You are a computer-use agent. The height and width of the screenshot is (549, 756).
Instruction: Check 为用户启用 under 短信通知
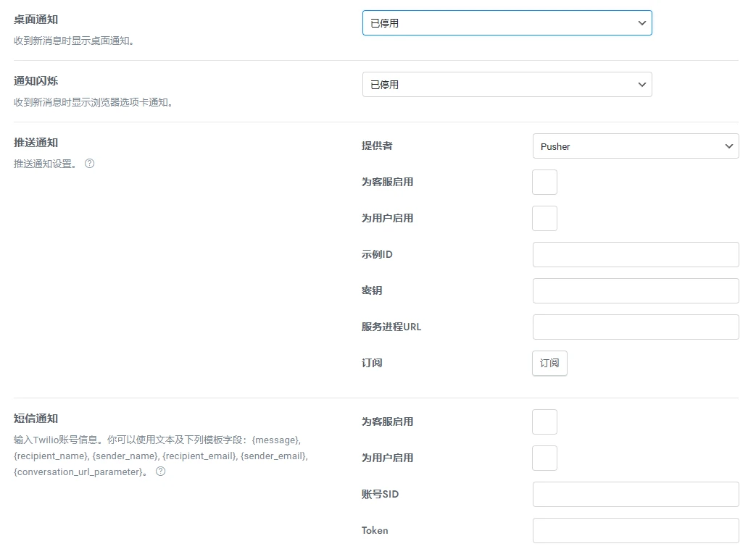pos(544,458)
